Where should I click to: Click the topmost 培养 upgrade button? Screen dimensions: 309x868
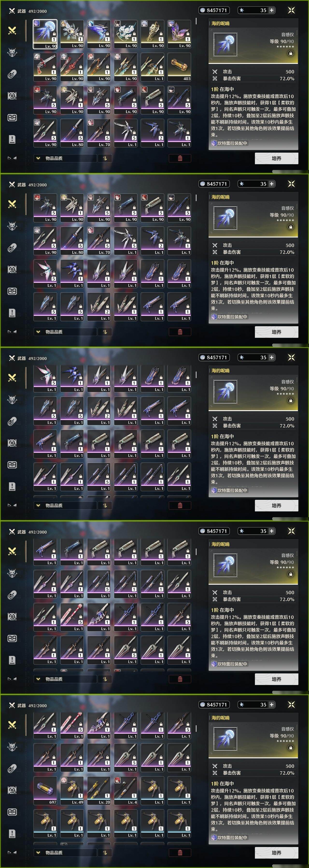tap(276, 158)
